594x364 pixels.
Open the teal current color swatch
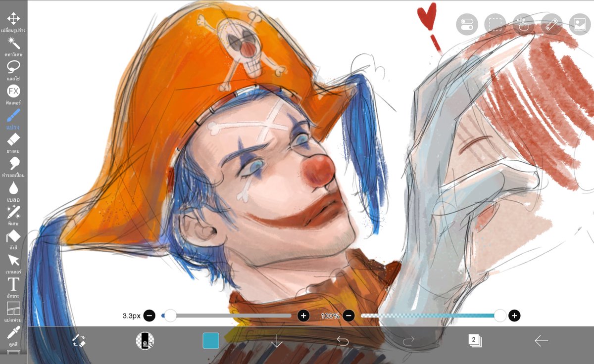(x=211, y=341)
